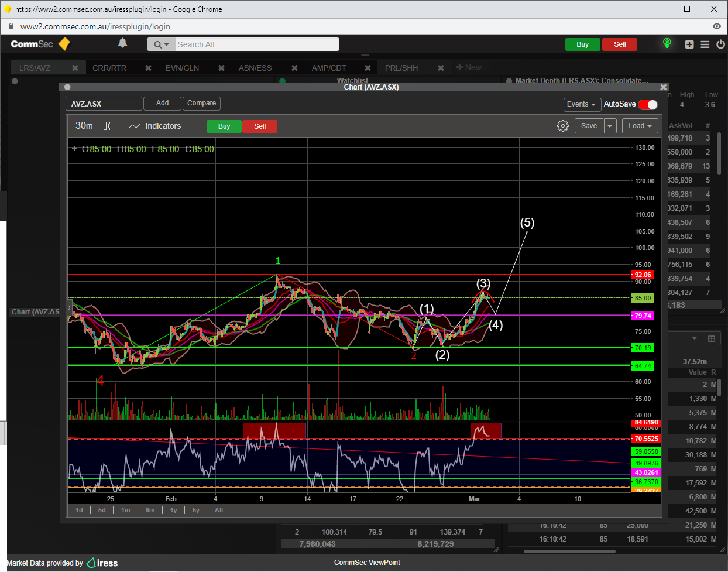Viewport: 728px width, 572px height.
Task: Save the chart layout
Action: coord(589,126)
